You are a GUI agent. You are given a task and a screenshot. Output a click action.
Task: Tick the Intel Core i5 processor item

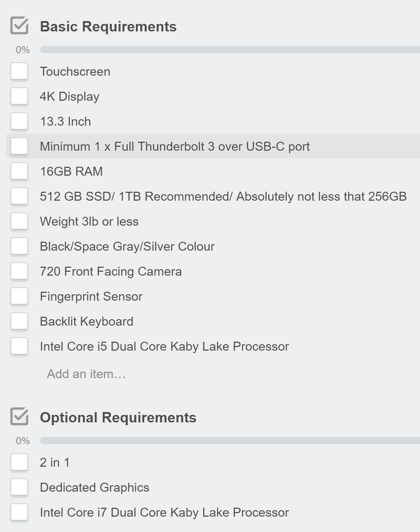pyautogui.click(x=20, y=346)
